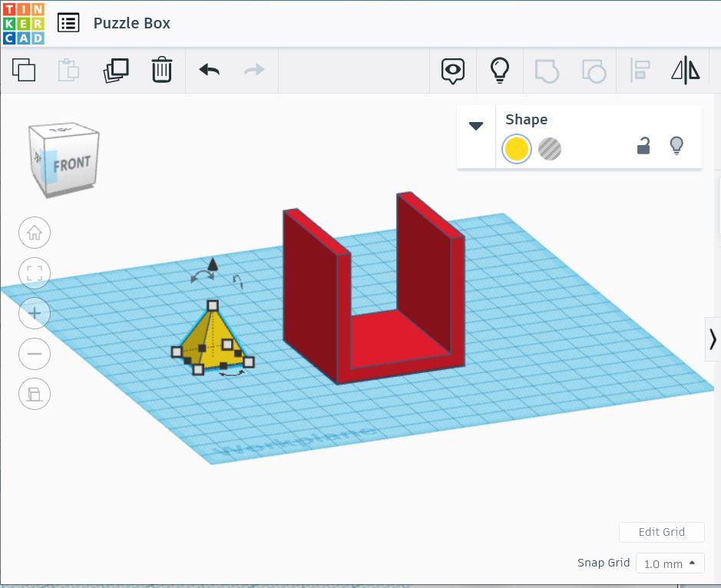Collapse the Shape panel arrow
Screen dimensions: 721x588
tap(476, 126)
